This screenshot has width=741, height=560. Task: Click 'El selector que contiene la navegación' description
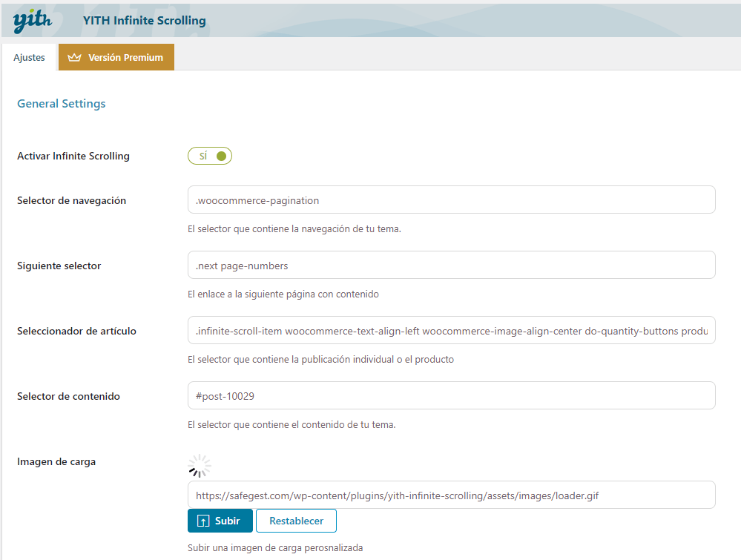(294, 228)
